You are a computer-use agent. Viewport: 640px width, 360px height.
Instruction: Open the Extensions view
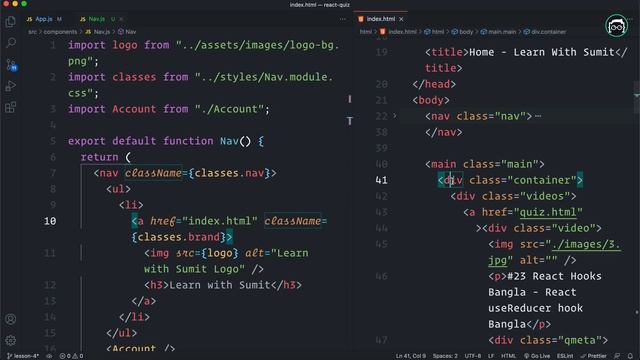11,107
